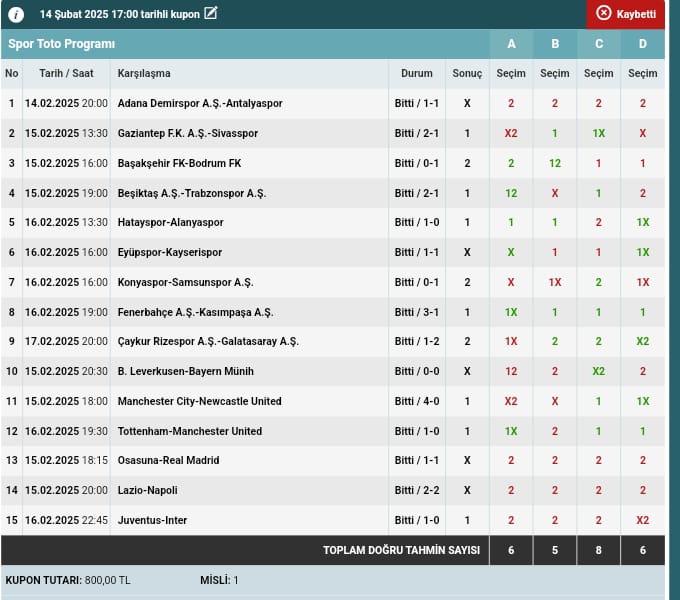Click the edit pencil icon beside coupon date

(210, 13)
